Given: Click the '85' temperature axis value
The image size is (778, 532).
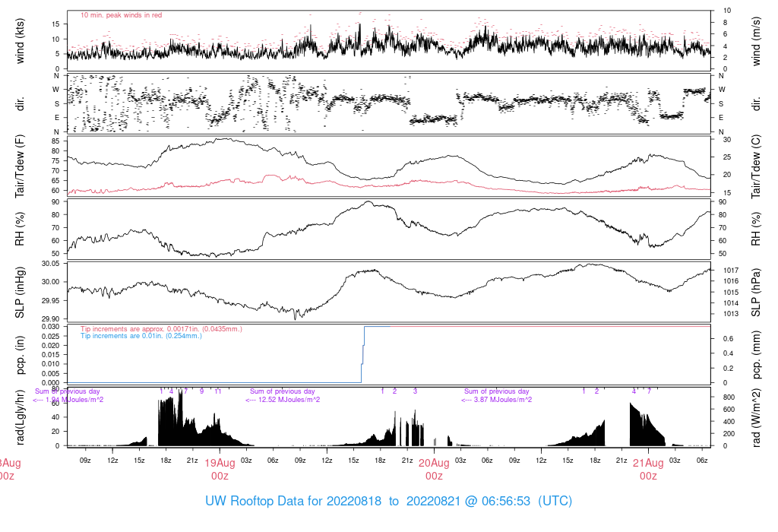Looking at the screenshot, I should click(x=55, y=141).
